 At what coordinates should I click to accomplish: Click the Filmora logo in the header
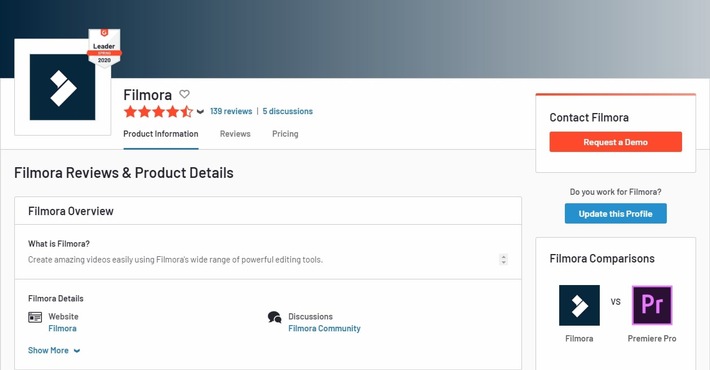point(62,87)
